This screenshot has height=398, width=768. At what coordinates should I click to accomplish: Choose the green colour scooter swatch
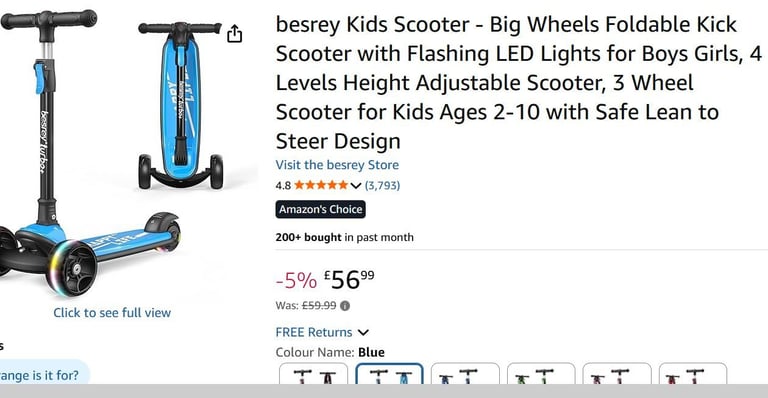coord(541,374)
